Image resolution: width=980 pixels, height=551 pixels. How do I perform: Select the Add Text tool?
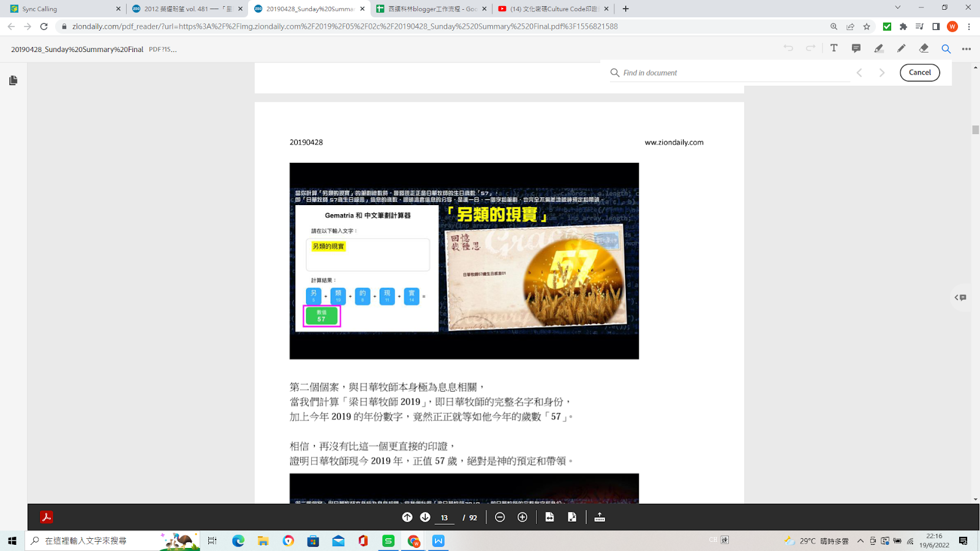point(834,48)
